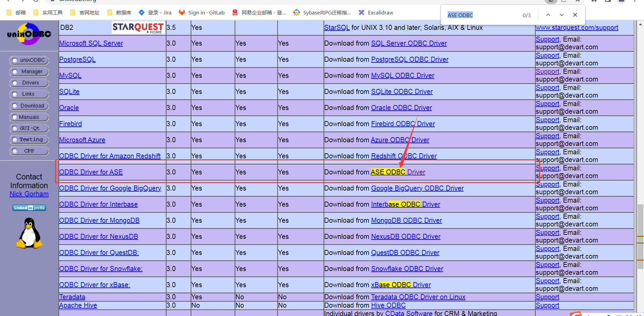Open the LinkedIn profile badge
The width and height of the screenshot is (644, 316).
[29, 208]
